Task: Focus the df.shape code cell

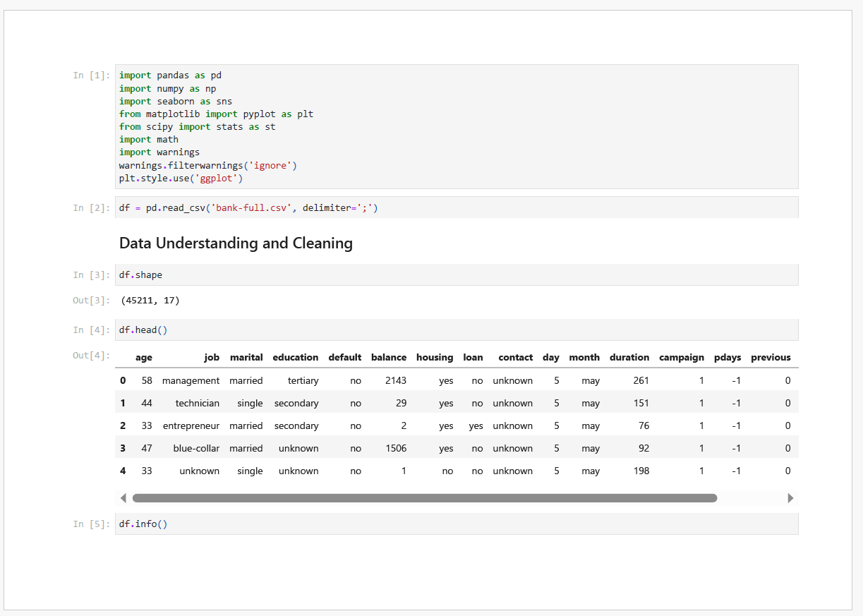Action: pos(456,275)
